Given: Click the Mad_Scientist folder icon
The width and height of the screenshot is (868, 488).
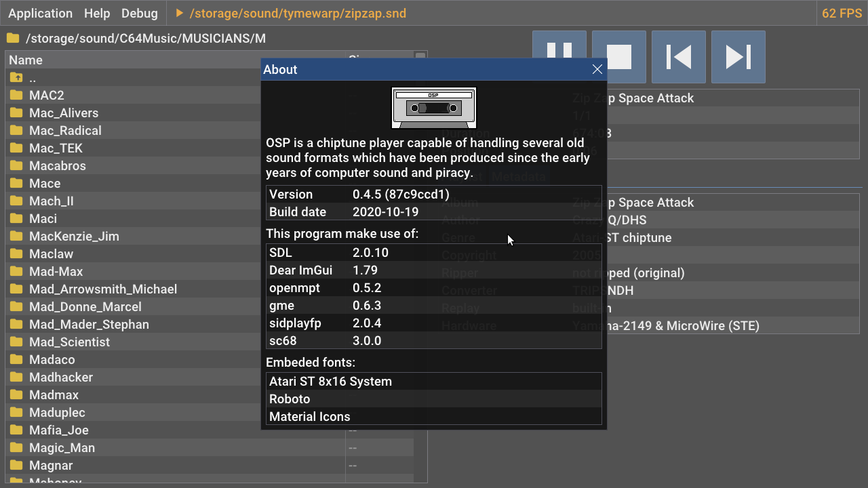Looking at the screenshot, I should click(x=16, y=342).
